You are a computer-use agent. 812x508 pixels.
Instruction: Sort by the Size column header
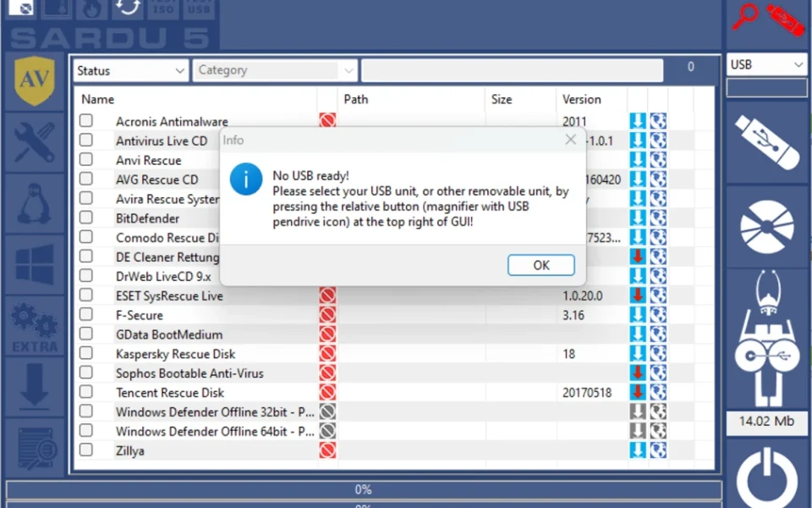(x=502, y=99)
